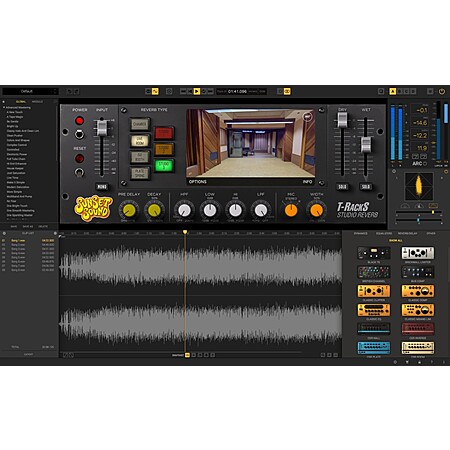This screenshot has width=450, height=450.
Task: Select the Black 76 module thumbnail
Action: (x=374, y=253)
